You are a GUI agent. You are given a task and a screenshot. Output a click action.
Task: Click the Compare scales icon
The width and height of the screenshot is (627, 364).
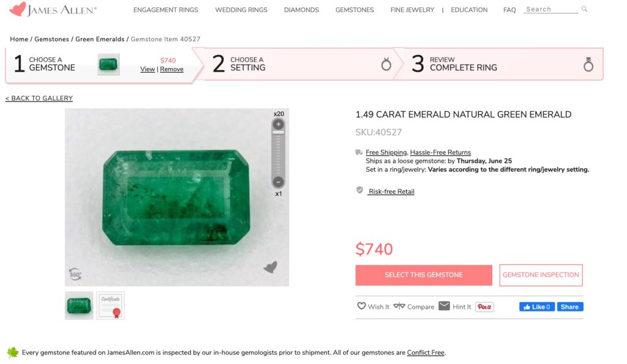pyautogui.click(x=399, y=306)
